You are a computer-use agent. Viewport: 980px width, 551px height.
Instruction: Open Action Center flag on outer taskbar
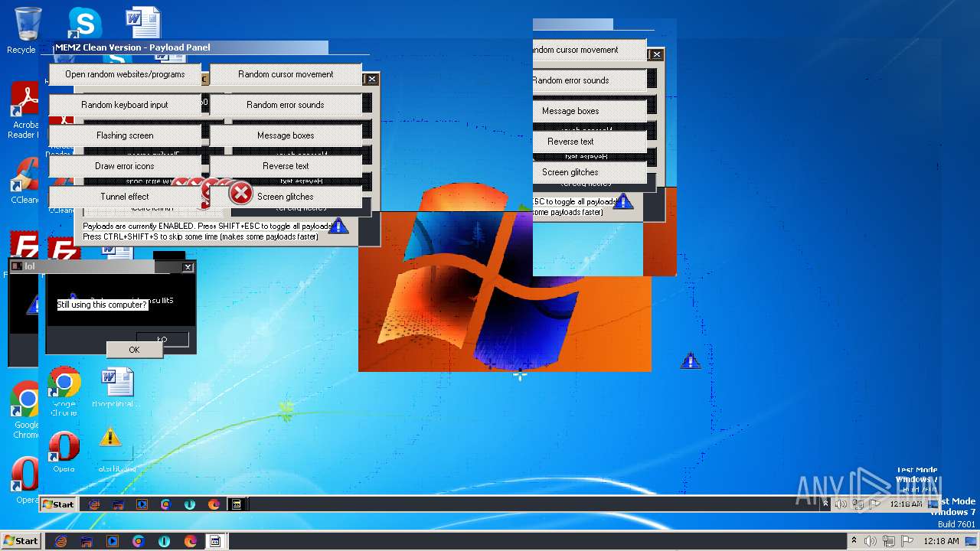pos(907,541)
